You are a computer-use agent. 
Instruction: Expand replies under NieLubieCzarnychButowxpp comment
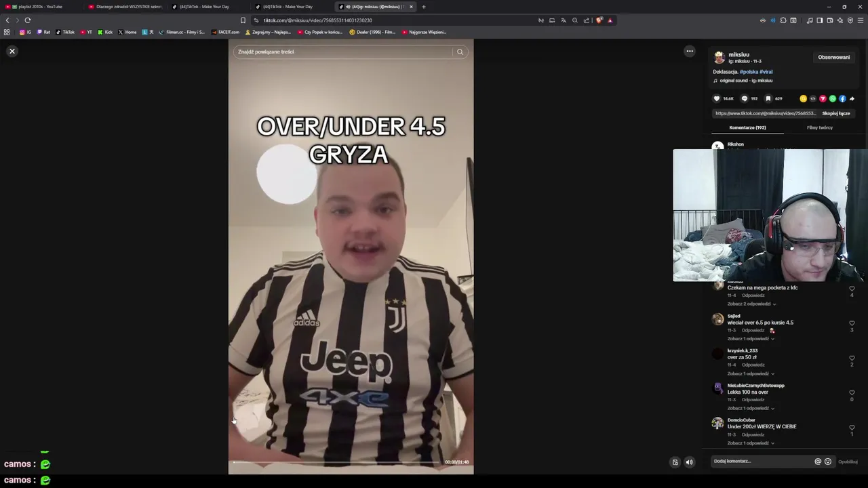(751, 408)
